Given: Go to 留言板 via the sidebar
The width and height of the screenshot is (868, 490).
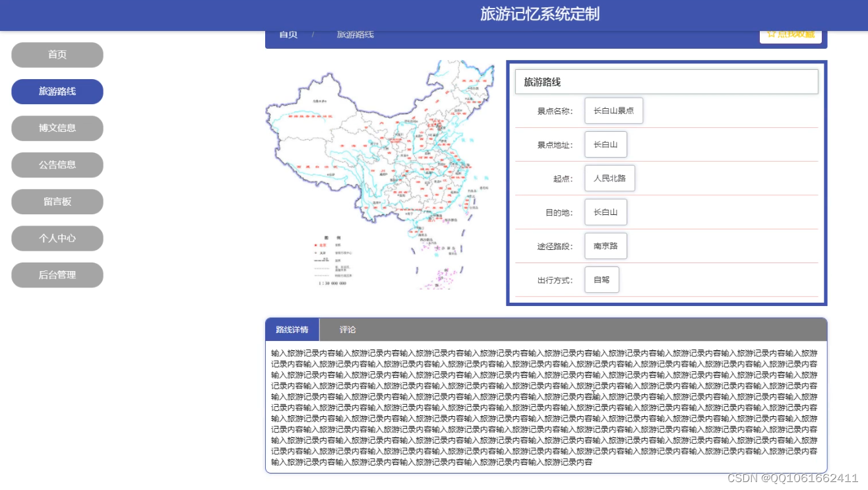Looking at the screenshot, I should 57,201.
